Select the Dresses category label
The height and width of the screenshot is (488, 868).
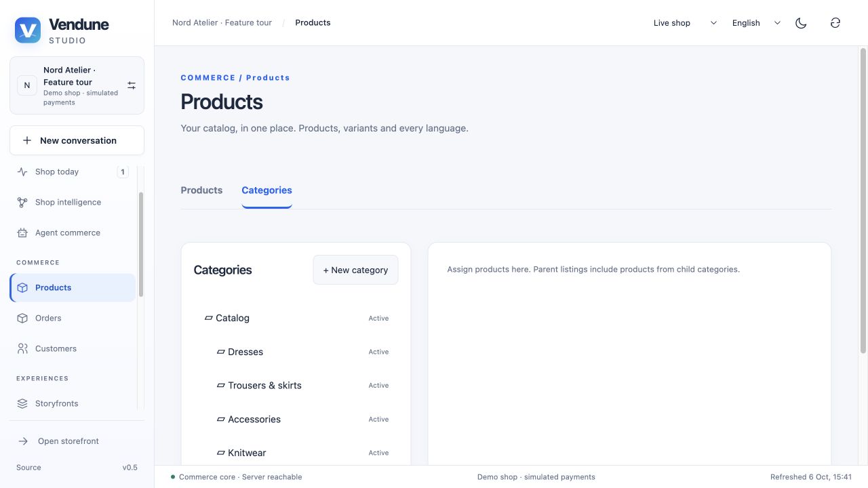245,352
